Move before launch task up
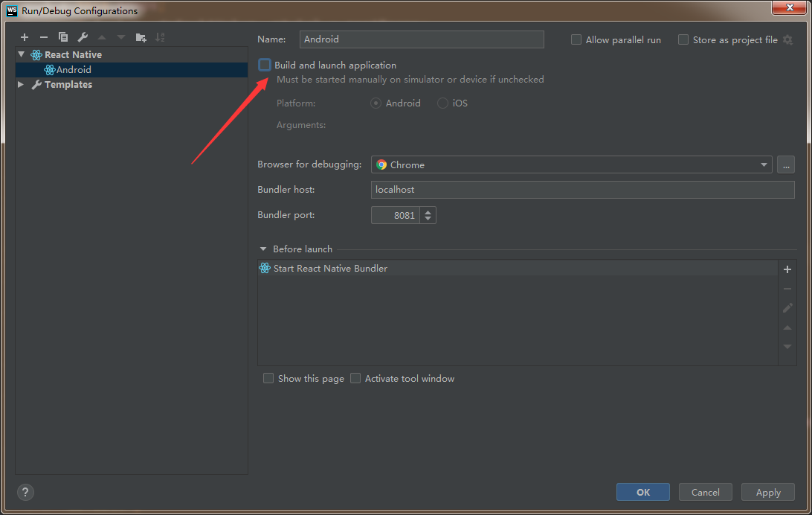This screenshot has width=812, height=515. [787, 327]
